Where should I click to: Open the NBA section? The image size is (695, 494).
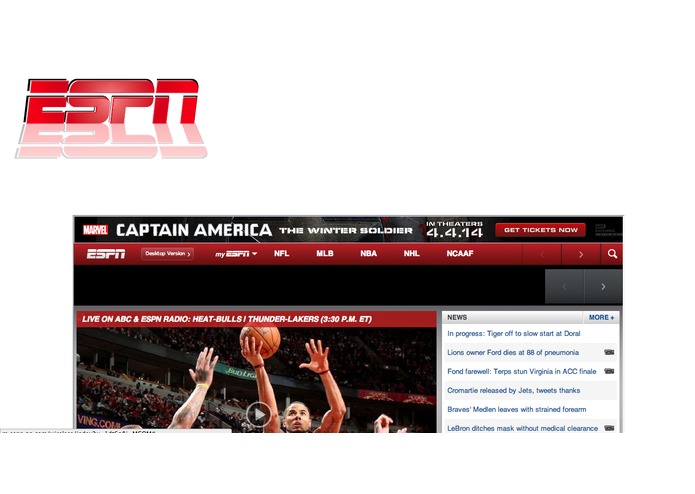[368, 253]
